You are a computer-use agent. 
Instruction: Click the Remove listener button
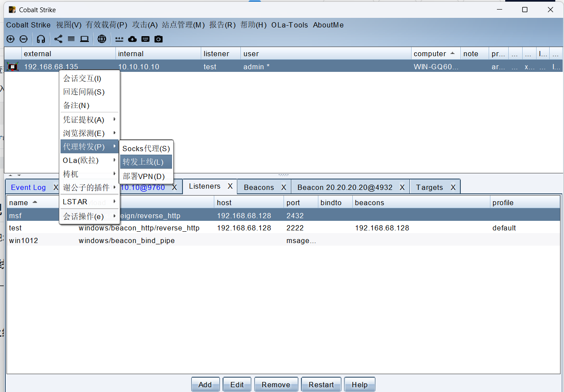pyautogui.click(x=276, y=385)
